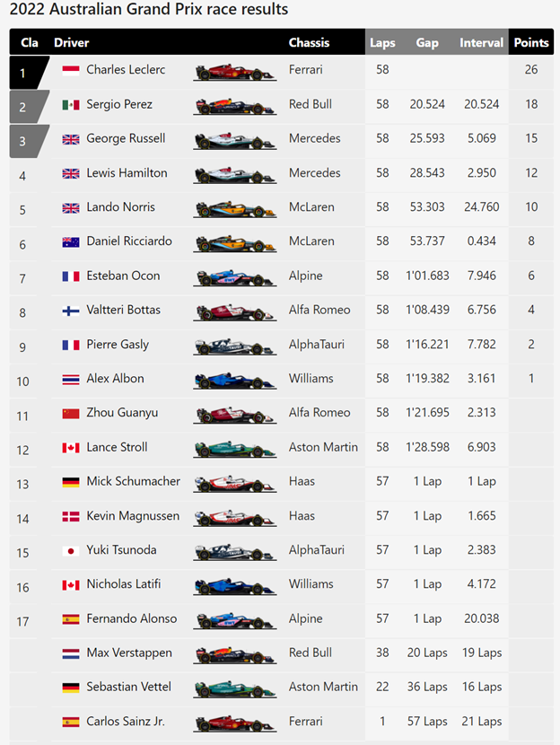Image resolution: width=560 pixels, height=745 pixels.
Task: Click the Thai flag beside Alex Albon
Action: click(x=70, y=379)
